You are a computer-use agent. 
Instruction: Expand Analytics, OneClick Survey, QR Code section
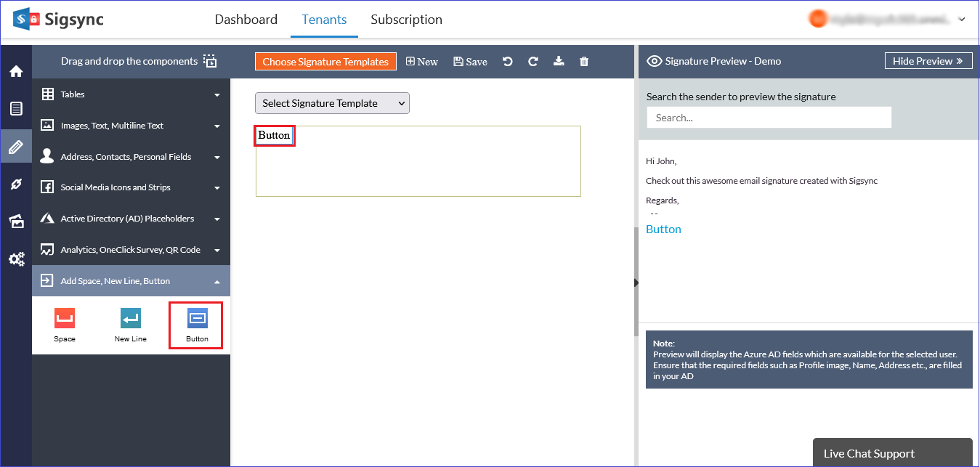131,250
